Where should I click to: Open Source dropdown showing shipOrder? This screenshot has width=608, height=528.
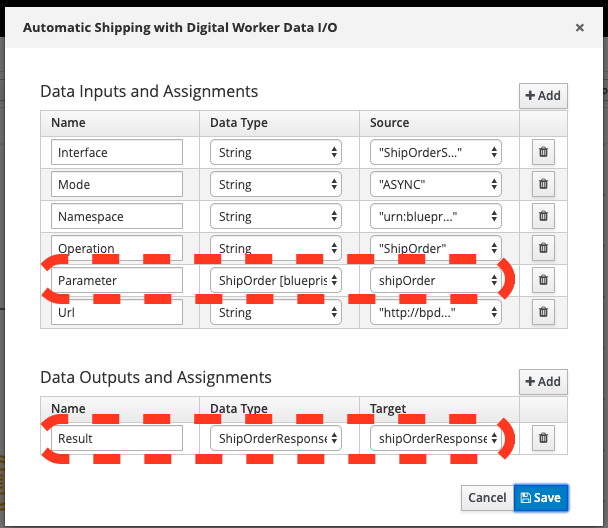click(x=434, y=280)
